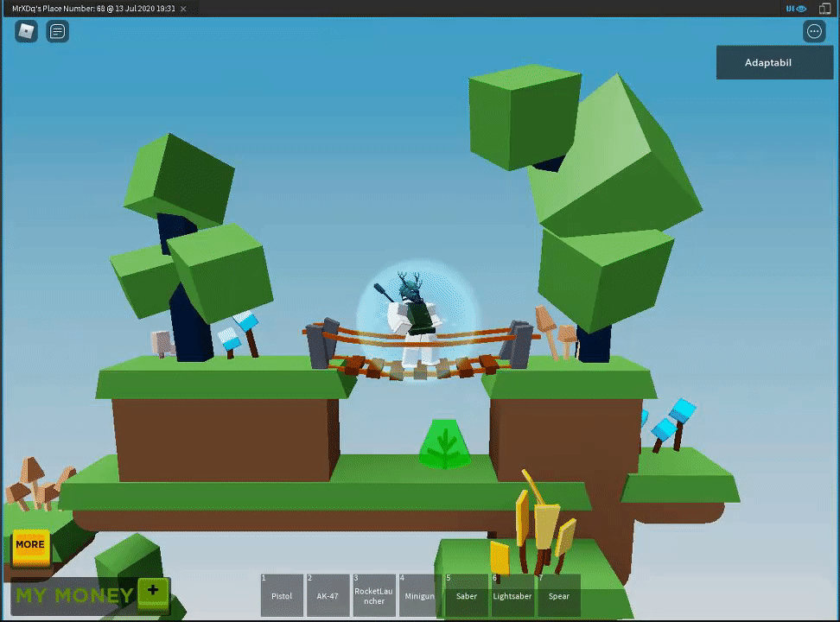
Task: Equip the Lightsaber in slot 6
Action: click(x=512, y=595)
